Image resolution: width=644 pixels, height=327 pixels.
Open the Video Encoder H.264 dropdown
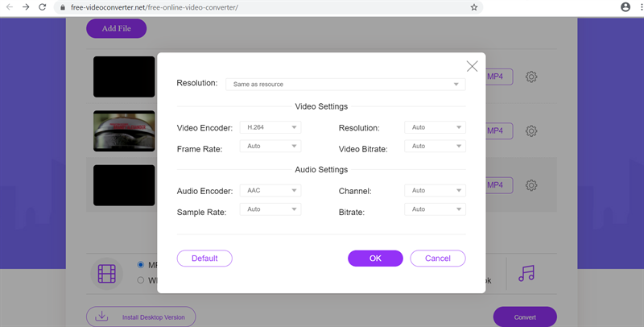(270, 127)
